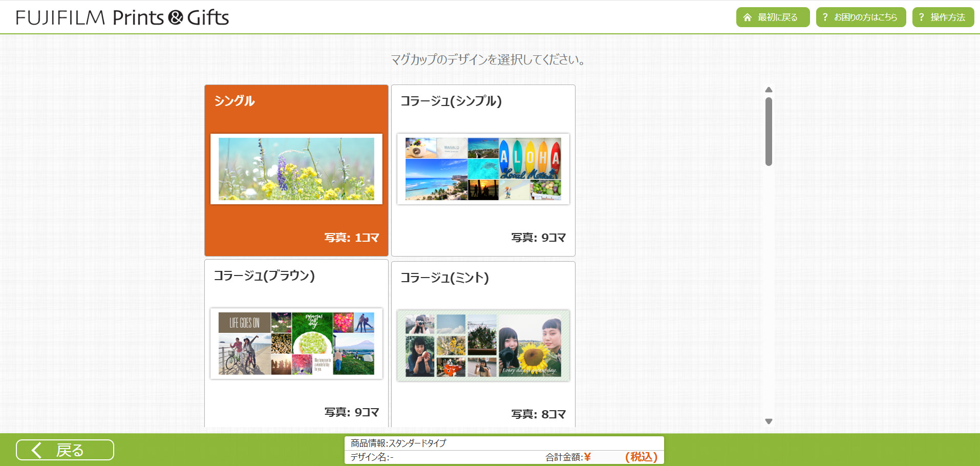Go back with the 戻る button

(65, 450)
